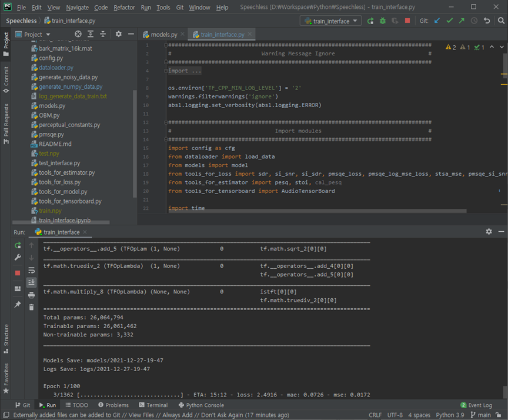The image size is (508, 420).
Task: Restore layout icon in Run panel
Action: [x=18, y=288]
